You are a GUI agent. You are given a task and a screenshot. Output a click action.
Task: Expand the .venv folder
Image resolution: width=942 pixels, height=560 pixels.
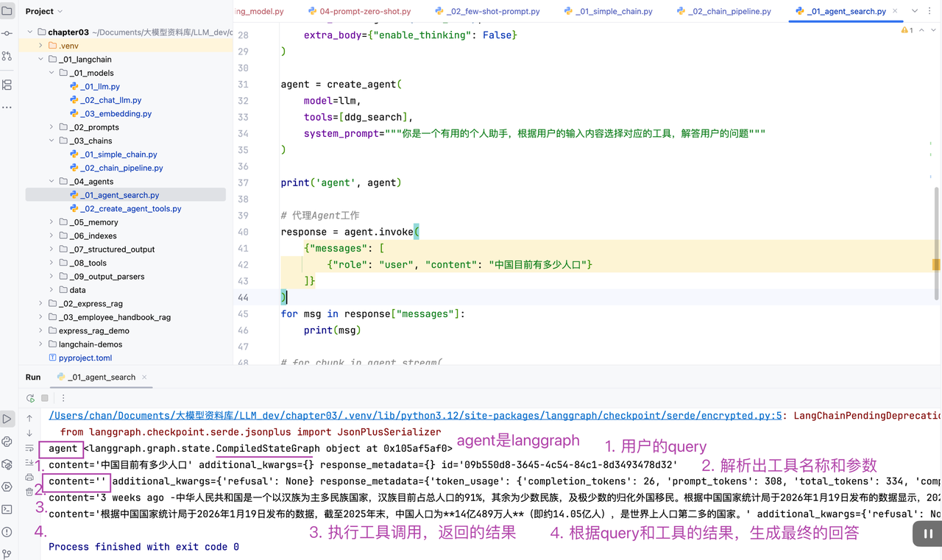coord(41,46)
